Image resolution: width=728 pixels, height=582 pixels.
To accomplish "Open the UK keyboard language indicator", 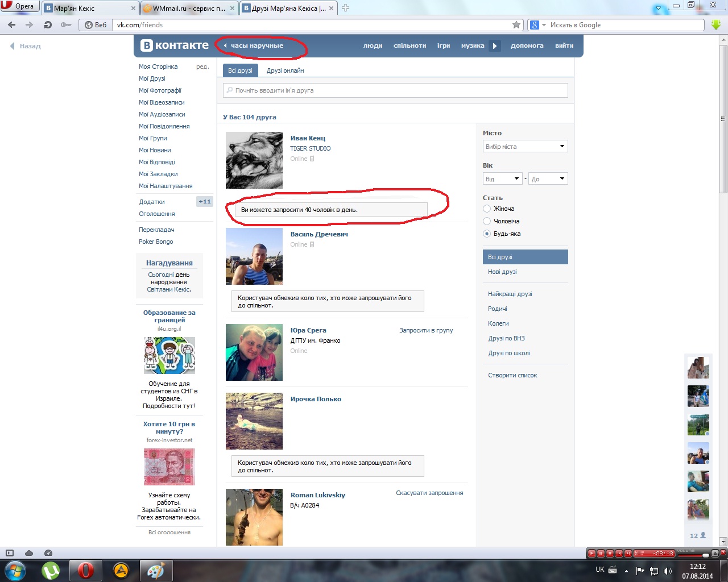I will 600,569.
